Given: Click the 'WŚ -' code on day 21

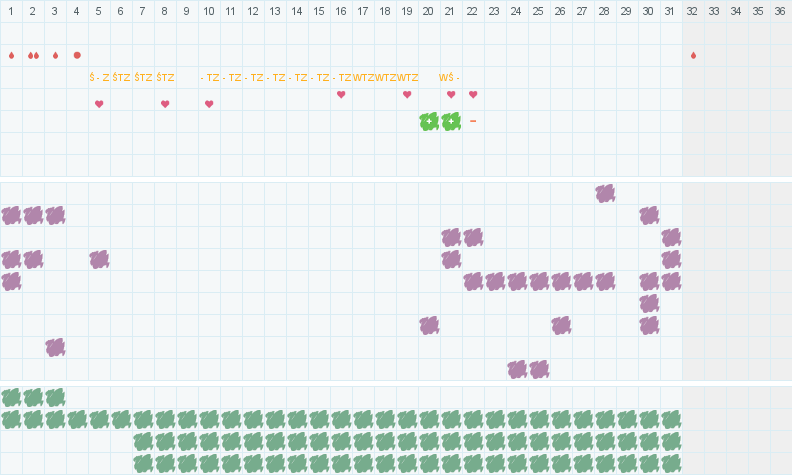Looking at the screenshot, I should (449, 77).
